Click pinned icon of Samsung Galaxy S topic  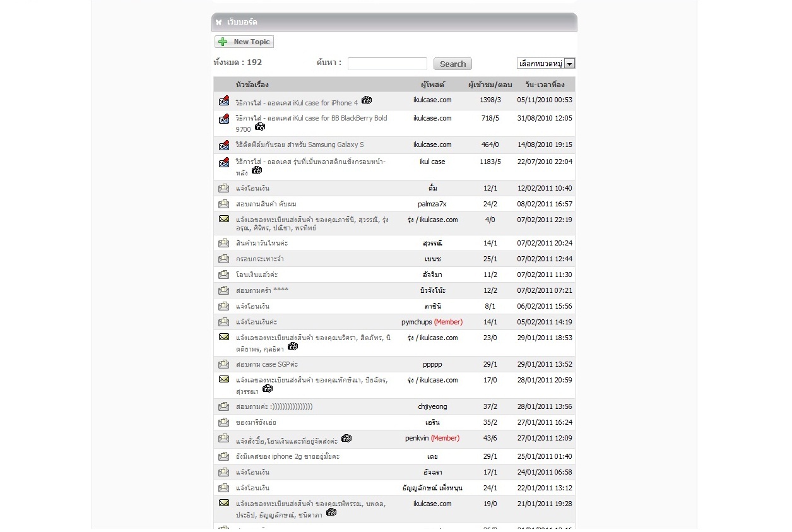click(223, 145)
